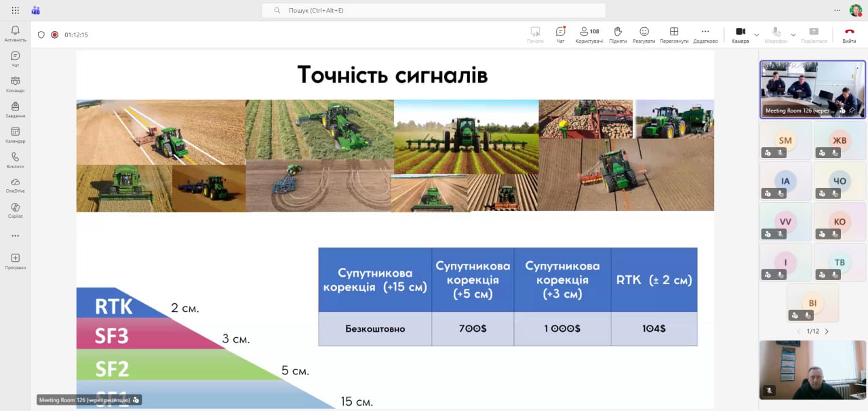Toggle the Microphone mute state

pos(776,34)
